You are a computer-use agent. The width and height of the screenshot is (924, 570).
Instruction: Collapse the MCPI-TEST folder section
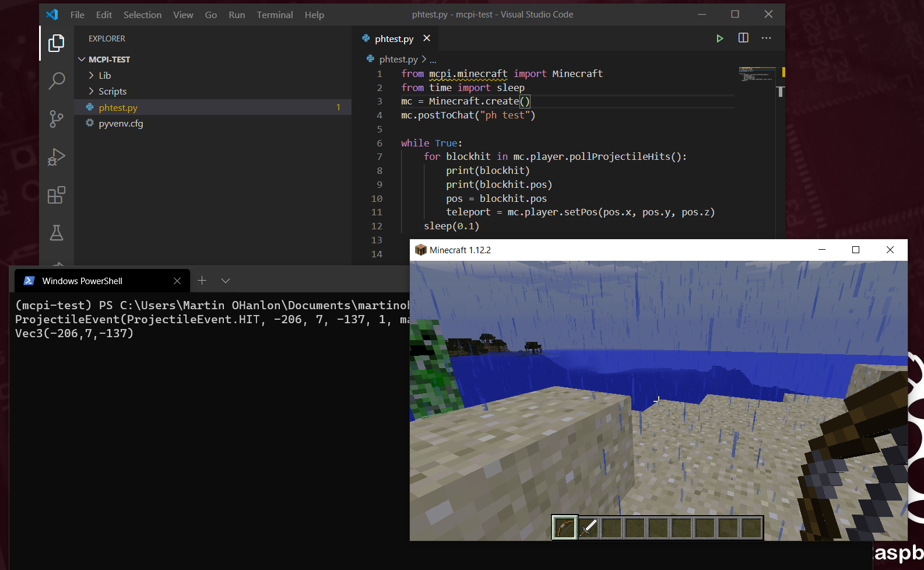pos(213,60)
